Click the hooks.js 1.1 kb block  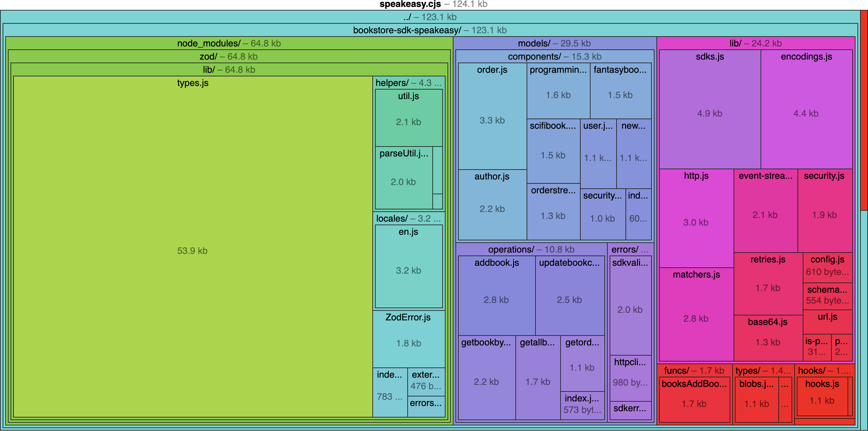coord(822,396)
